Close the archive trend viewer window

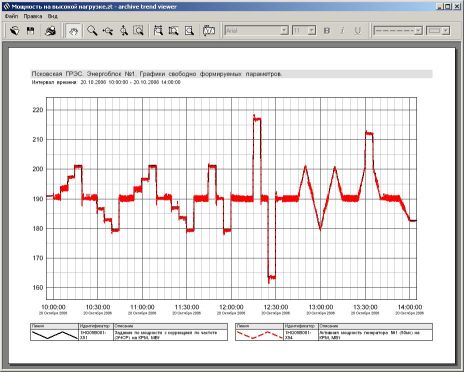coord(457,6)
